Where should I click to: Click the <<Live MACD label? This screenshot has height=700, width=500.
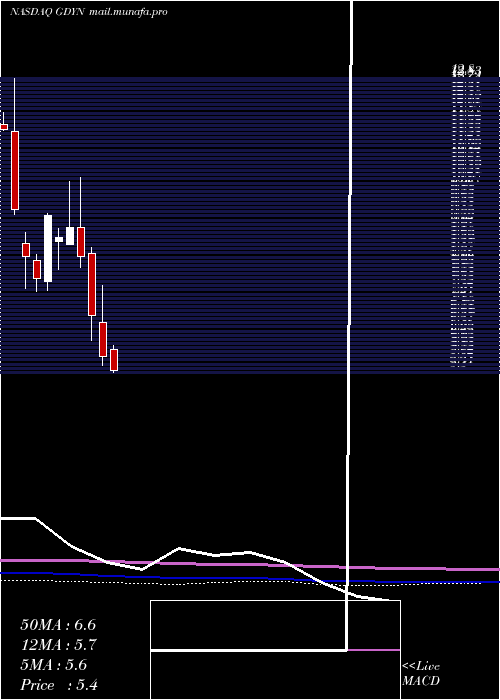pos(421,674)
